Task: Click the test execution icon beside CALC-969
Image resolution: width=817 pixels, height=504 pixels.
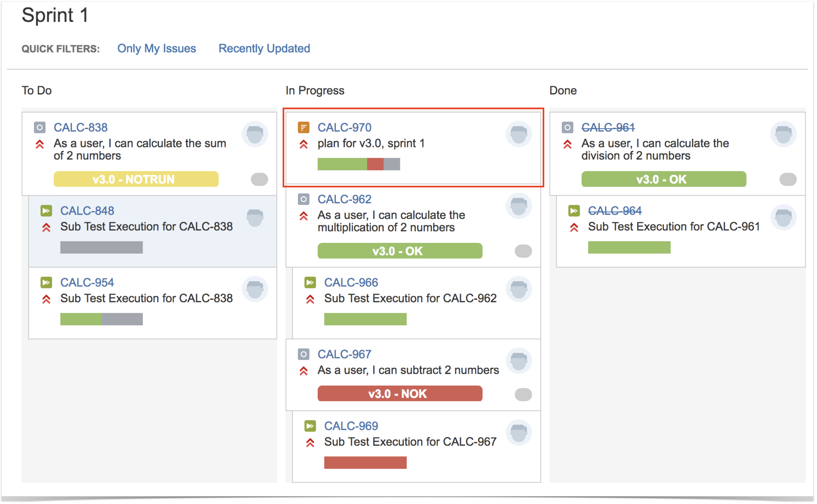Action: click(310, 426)
